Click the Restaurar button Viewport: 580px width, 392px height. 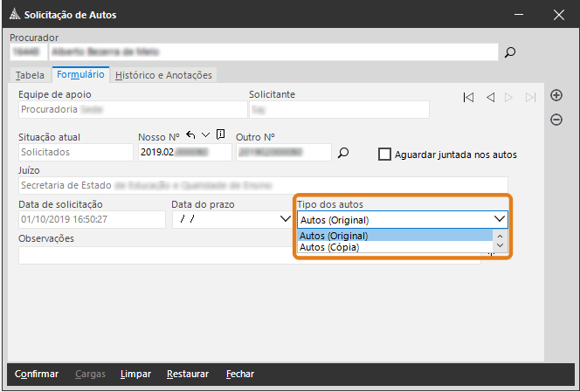click(188, 374)
